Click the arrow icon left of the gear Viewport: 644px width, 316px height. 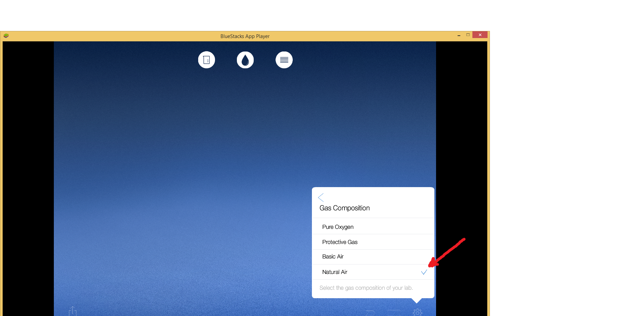370,313
